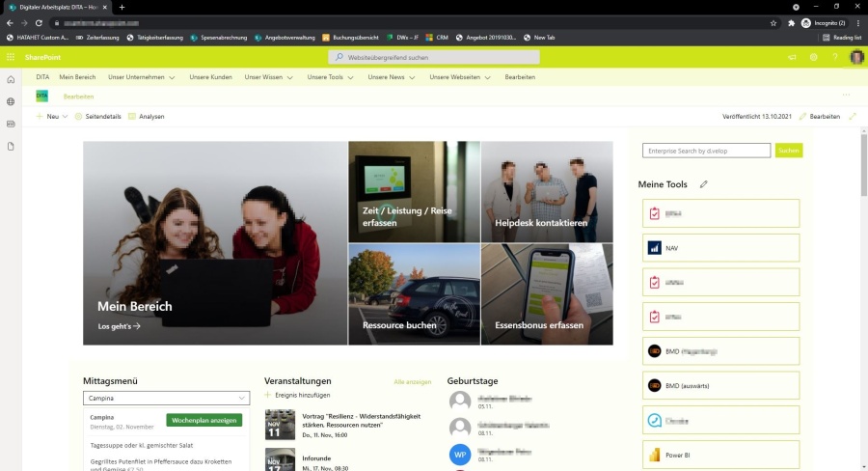The image size is (868, 471).
Task: Reload the page in the browser
Action: 39,23
